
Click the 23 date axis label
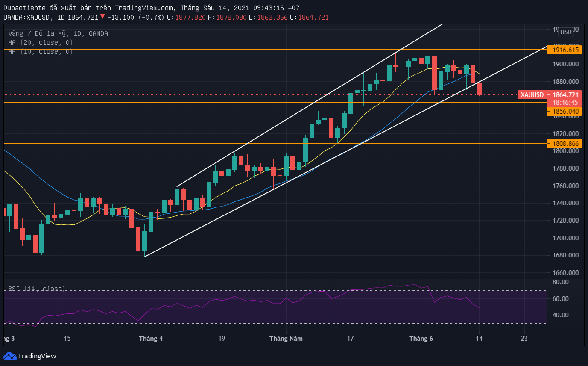point(524,339)
